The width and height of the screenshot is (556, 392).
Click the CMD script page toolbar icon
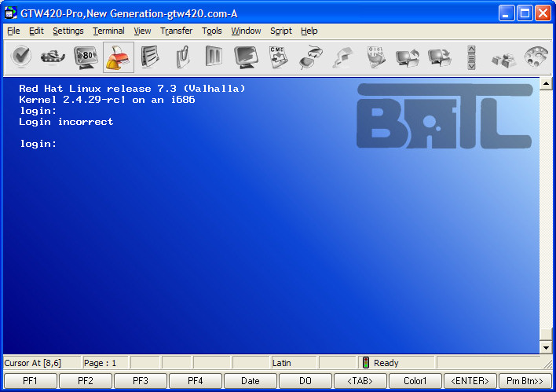tap(278, 57)
